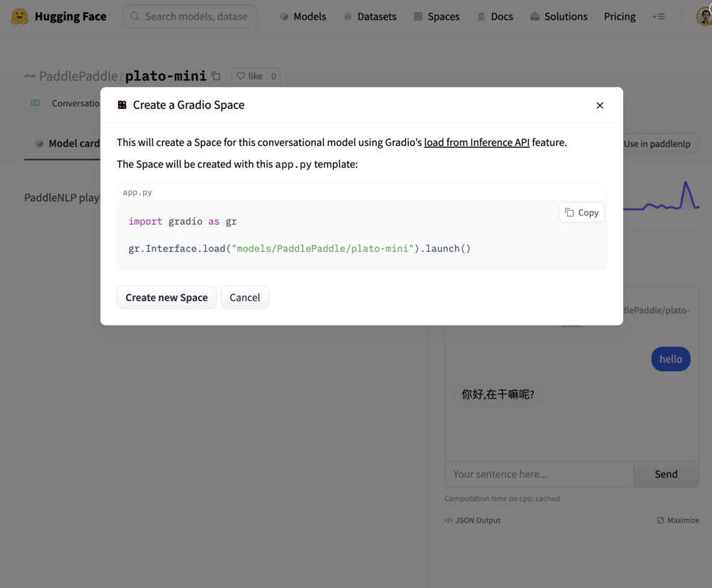Copy the plato-mini model name icon
Screen dimensions: 712x588
(x=216, y=76)
